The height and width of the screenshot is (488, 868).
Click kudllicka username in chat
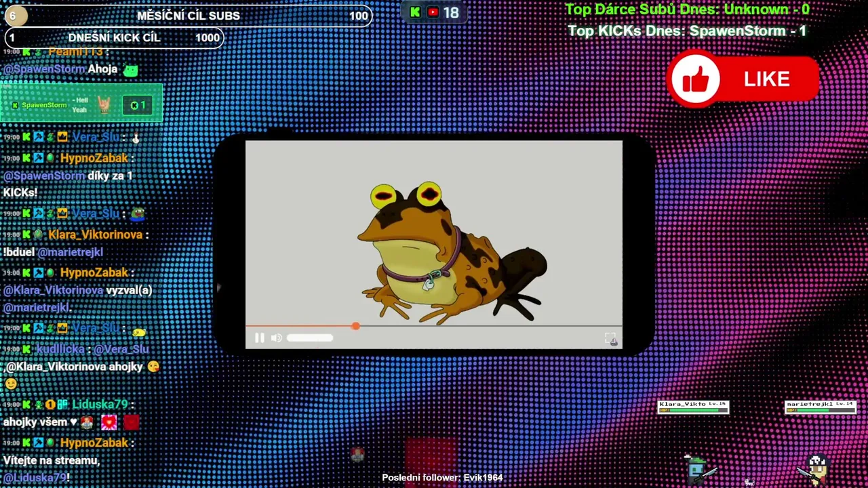tap(60, 349)
